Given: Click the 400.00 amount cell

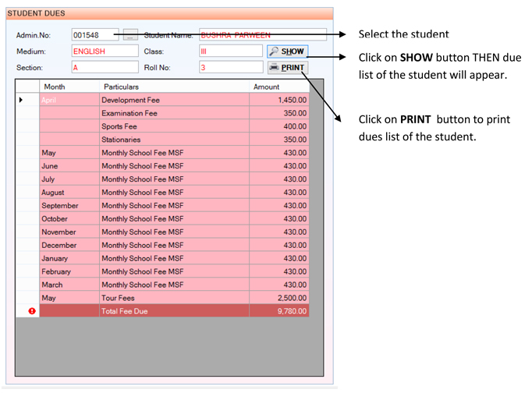Looking at the screenshot, I should pyautogui.click(x=279, y=126).
